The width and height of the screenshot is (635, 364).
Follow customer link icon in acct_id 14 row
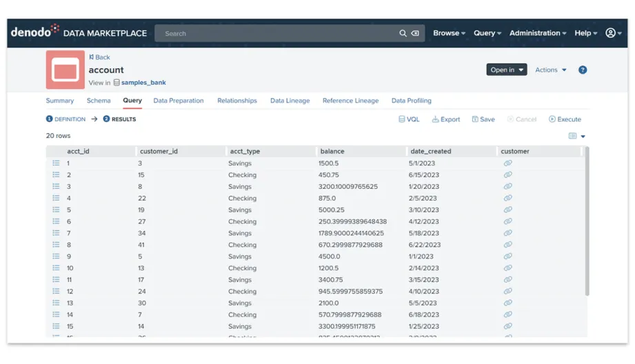coord(508,314)
